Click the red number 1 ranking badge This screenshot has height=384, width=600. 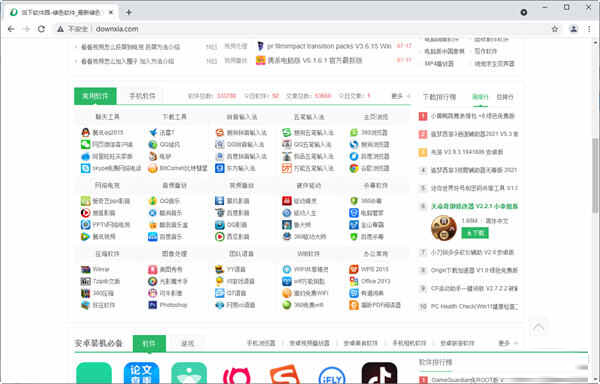coord(423,116)
